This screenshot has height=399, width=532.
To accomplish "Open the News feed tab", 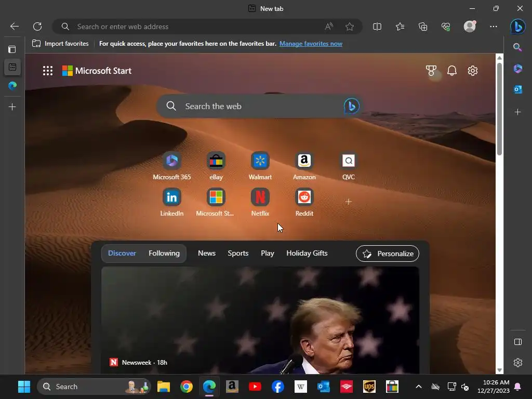I will (207, 254).
